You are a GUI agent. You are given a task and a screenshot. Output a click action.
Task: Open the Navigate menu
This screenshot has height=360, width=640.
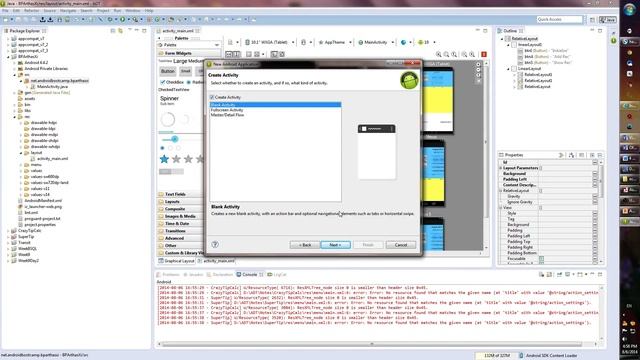click(68, 11)
